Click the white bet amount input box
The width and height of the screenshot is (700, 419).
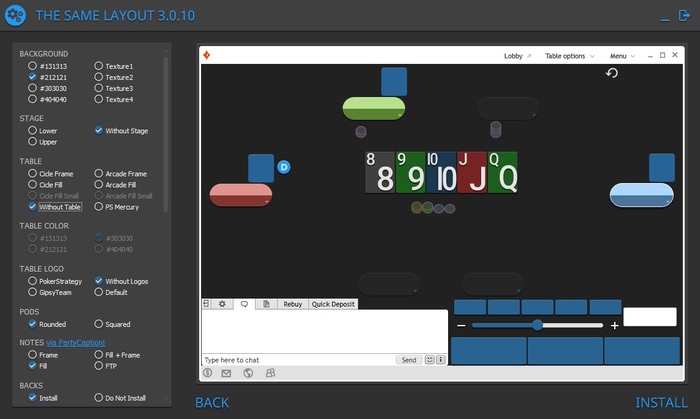coord(650,317)
